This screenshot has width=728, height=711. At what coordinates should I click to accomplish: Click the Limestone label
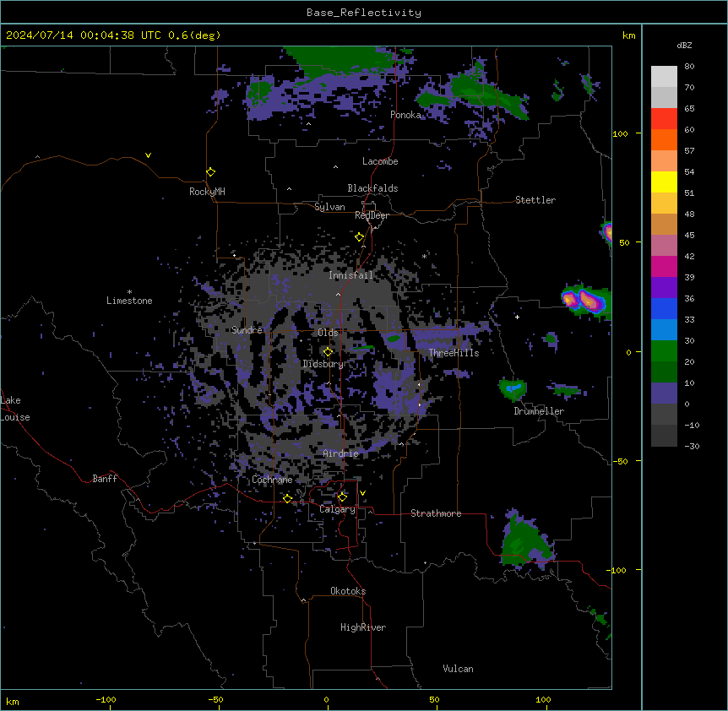129,301
